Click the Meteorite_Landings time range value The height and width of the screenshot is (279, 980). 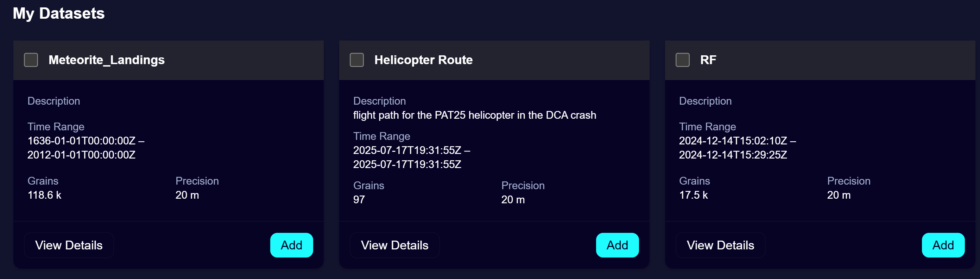coord(86,148)
